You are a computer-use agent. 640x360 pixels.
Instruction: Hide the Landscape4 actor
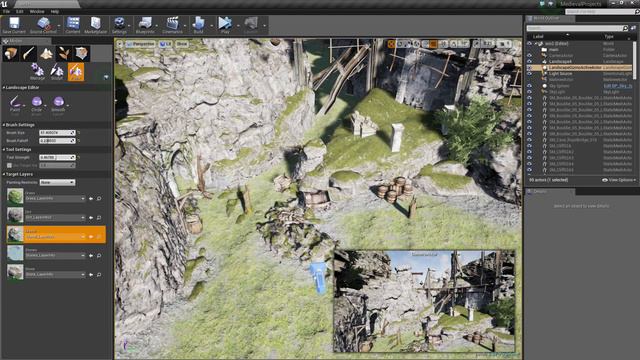coord(529,62)
